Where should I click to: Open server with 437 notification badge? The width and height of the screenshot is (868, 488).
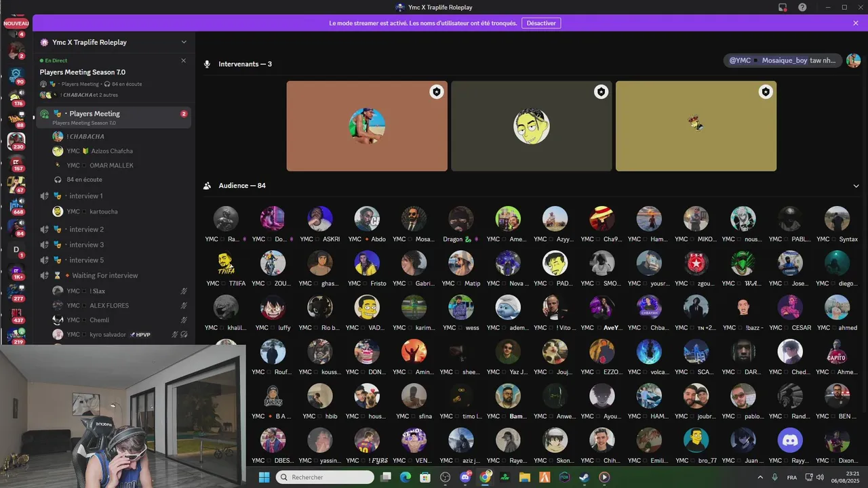[16, 314]
